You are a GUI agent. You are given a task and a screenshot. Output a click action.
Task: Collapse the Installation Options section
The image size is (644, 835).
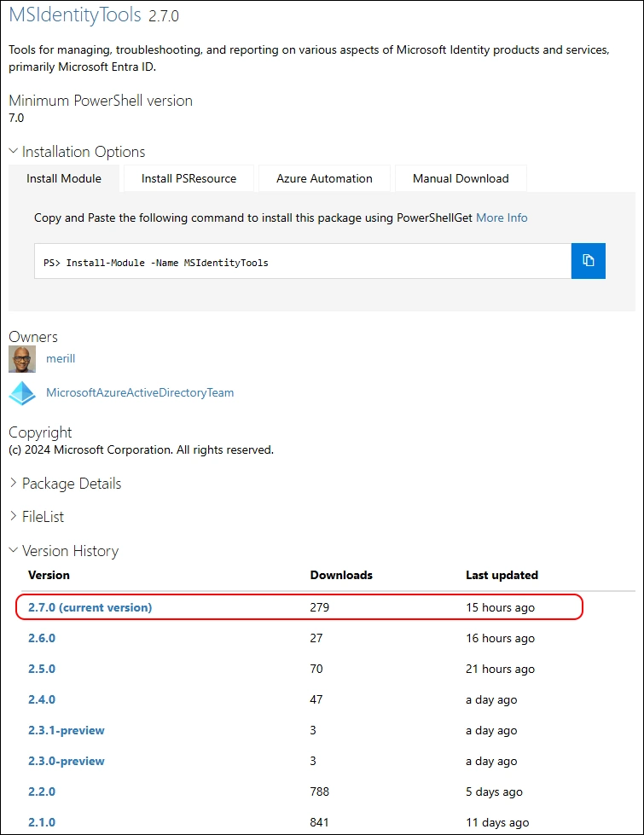point(77,152)
